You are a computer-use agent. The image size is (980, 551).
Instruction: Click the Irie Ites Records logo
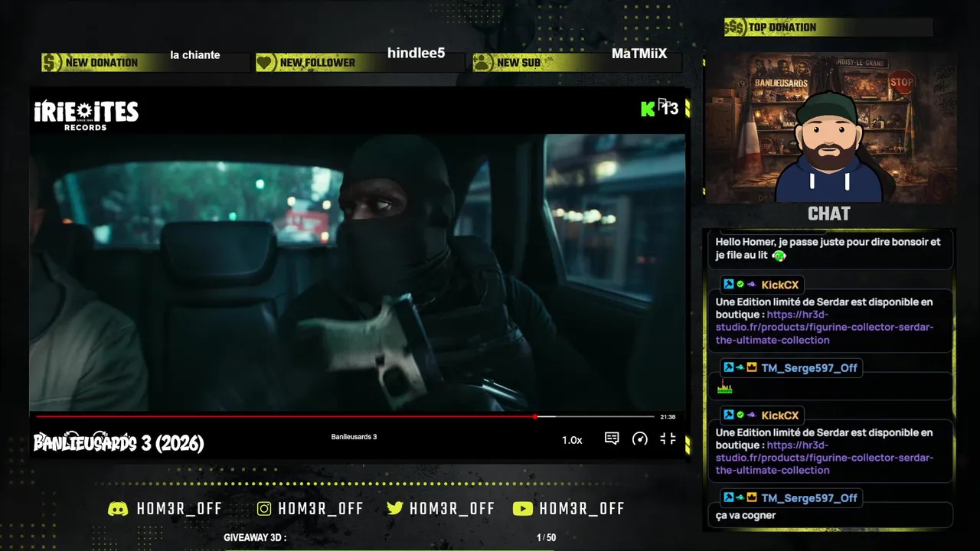click(x=86, y=115)
